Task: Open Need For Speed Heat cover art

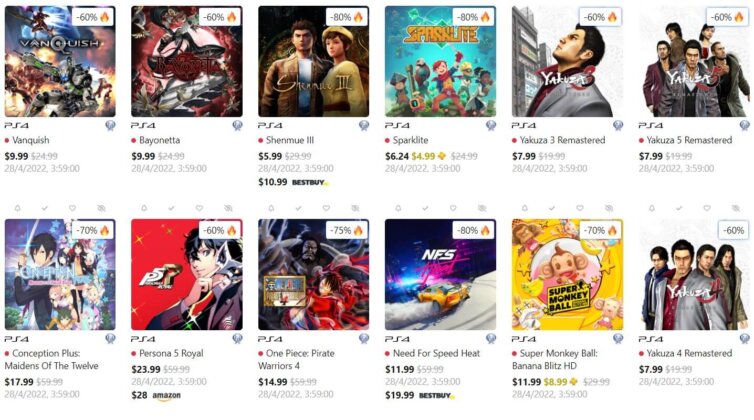Action: (440, 274)
